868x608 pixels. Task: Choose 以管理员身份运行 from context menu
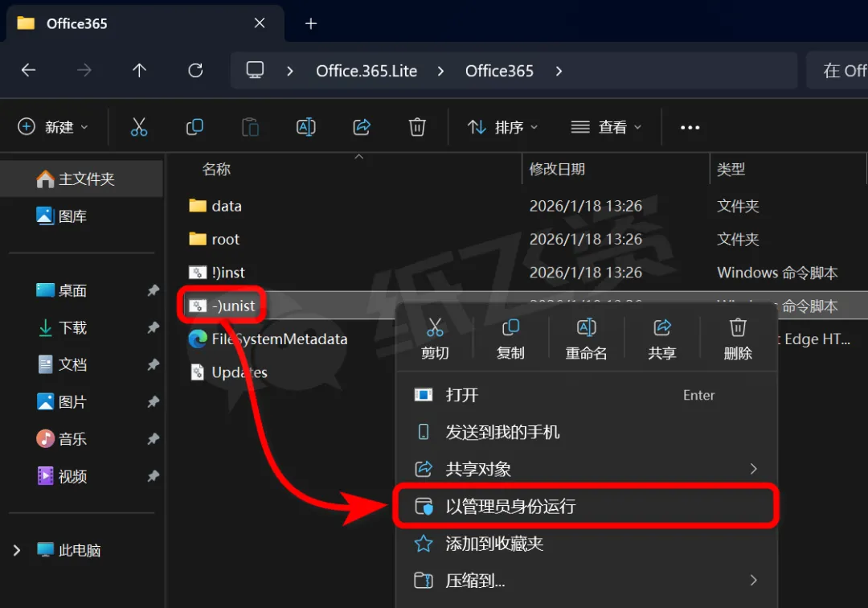[x=587, y=506]
